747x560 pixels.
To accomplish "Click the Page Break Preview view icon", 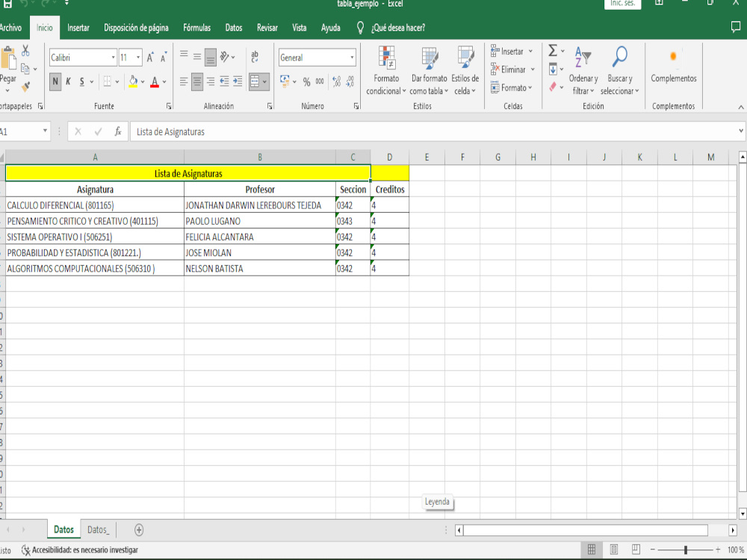I will [636, 550].
